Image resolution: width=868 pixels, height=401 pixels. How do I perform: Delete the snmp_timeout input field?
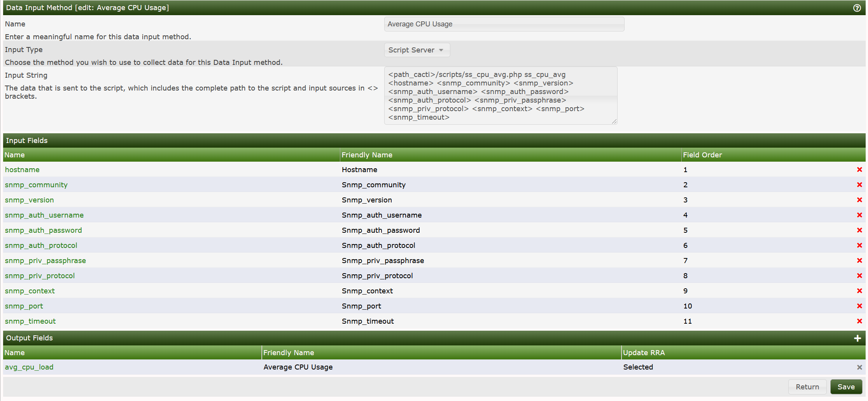pos(859,321)
